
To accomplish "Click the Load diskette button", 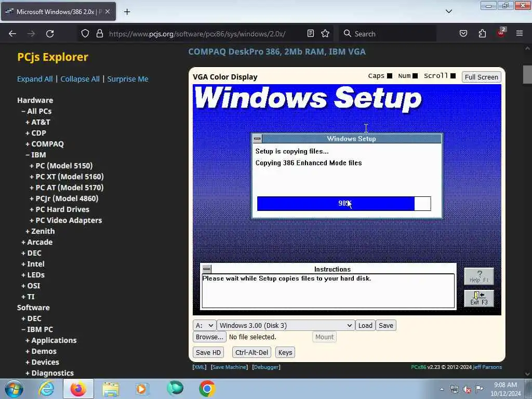I will pos(365,325).
